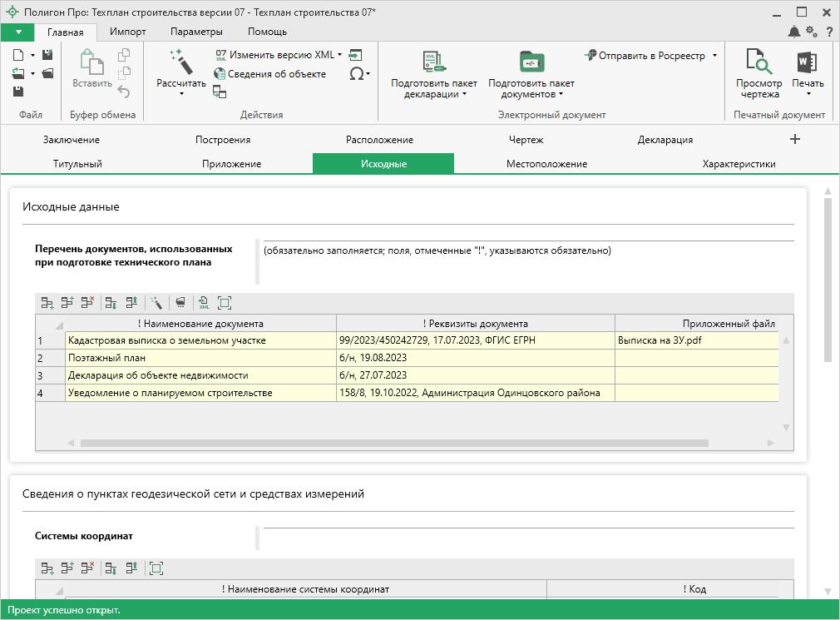This screenshot has width=840, height=620.
Task: Open Отправить в Росреестр dropdown
Action: point(714,56)
